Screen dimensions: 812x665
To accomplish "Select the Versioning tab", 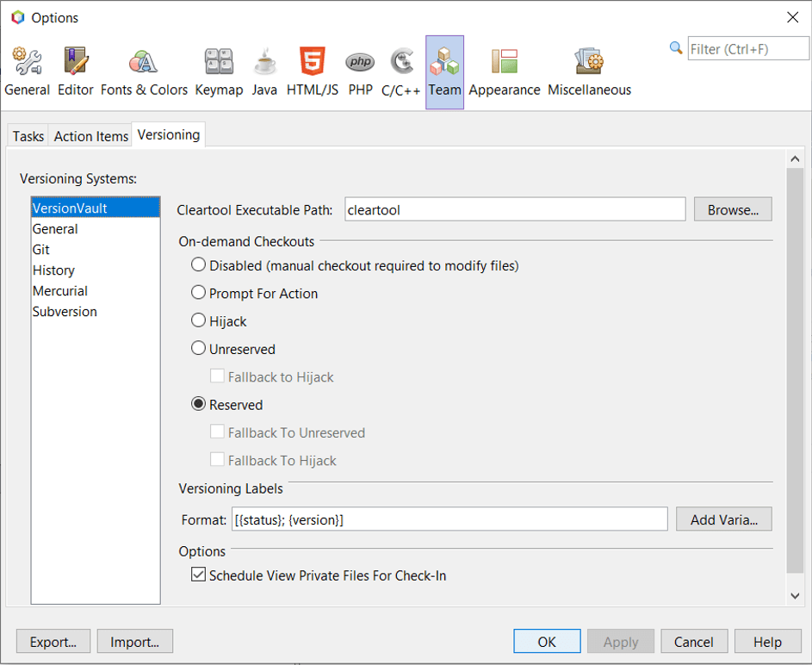I will pyautogui.click(x=169, y=134).
